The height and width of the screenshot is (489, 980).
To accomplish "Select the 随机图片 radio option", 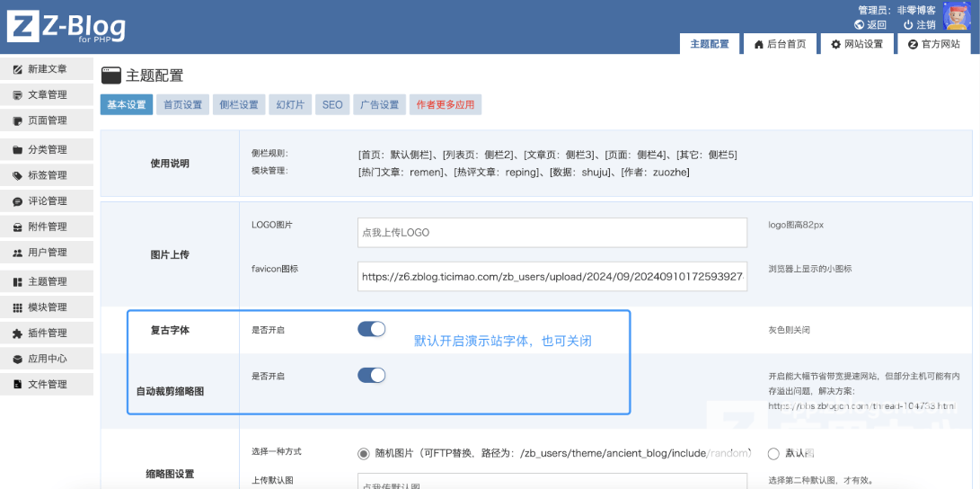I will click(x=364, y=454).
